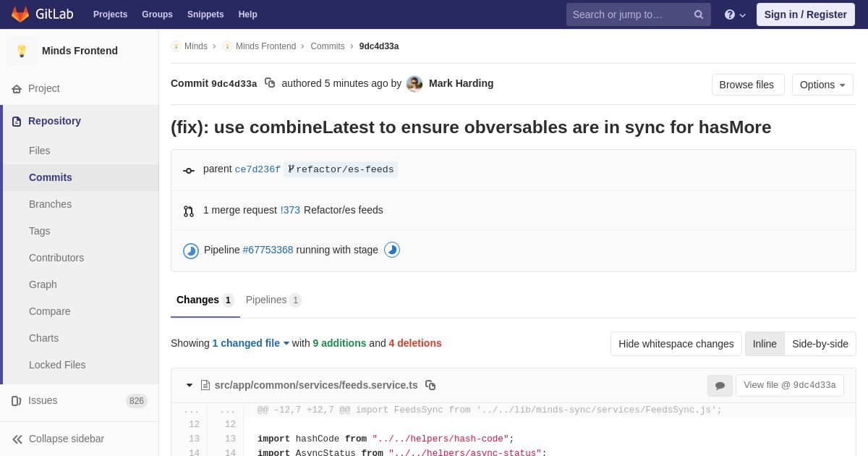Viewport: 868px width, 456px height.
Task: Open the Groups menu in top bar
Action: click(x=157, y=14)
